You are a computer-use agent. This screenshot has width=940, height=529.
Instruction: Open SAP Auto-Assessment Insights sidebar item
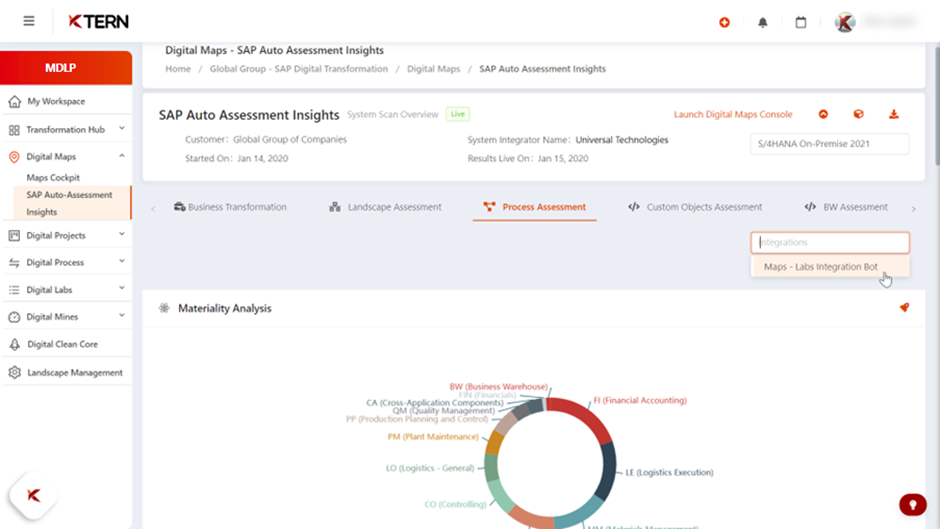coord(72,203)
